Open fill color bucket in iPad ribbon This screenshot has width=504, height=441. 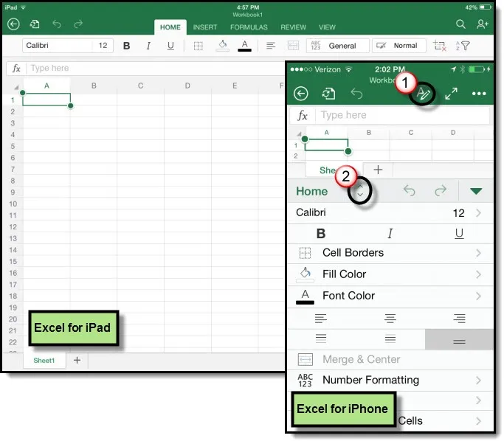tap(222, 46)
